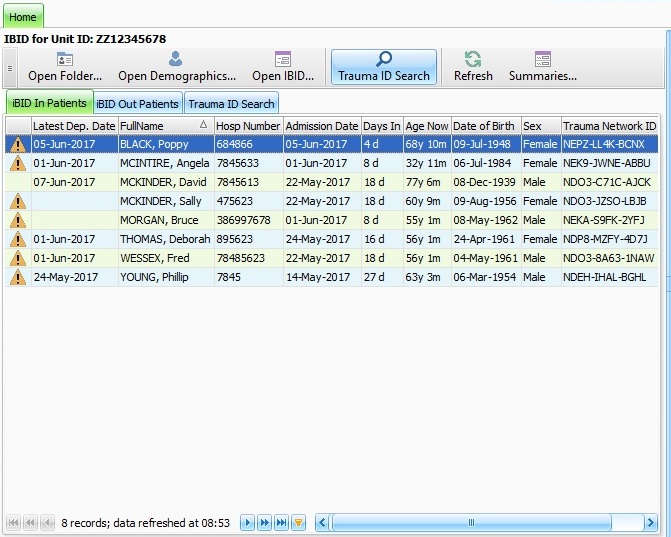Switch to the iBID Out Patients tab
Image resolution: width=671 pixels, height=537 pixels.
pos(138,103)
